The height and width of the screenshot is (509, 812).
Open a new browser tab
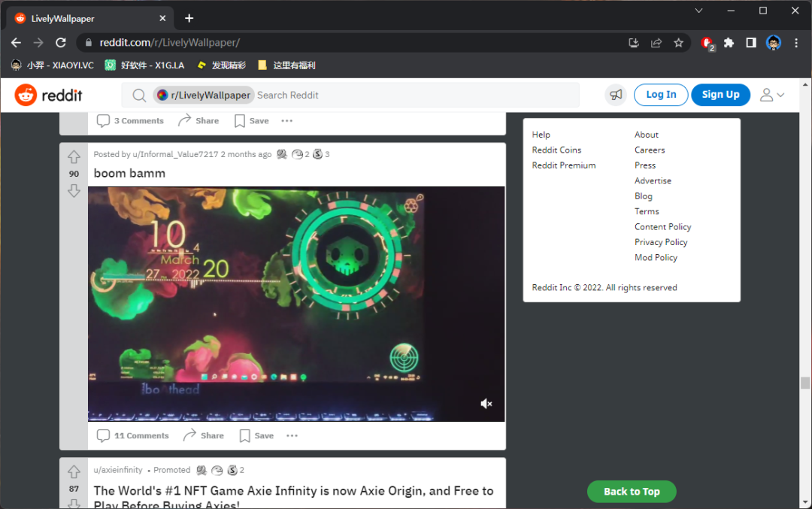pos(189,18)
